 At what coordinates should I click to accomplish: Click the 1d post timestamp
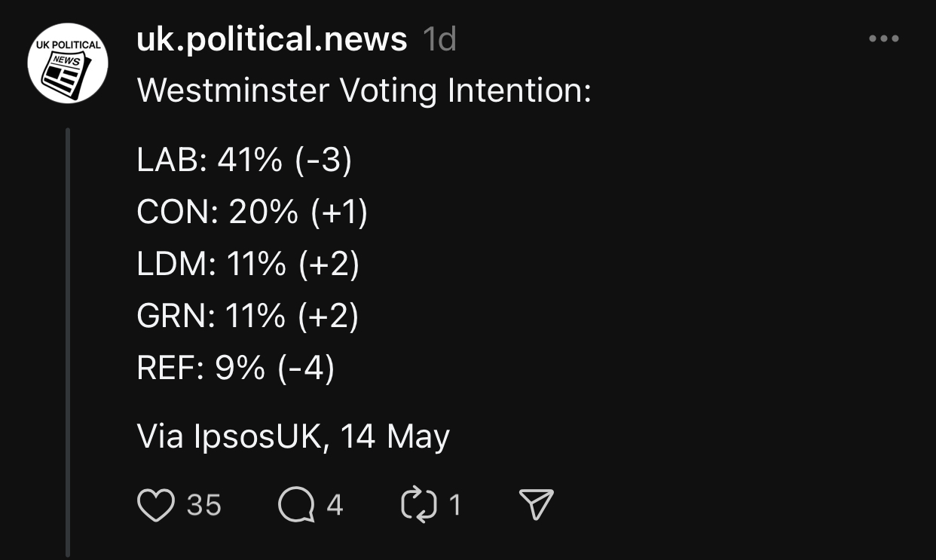439,38
